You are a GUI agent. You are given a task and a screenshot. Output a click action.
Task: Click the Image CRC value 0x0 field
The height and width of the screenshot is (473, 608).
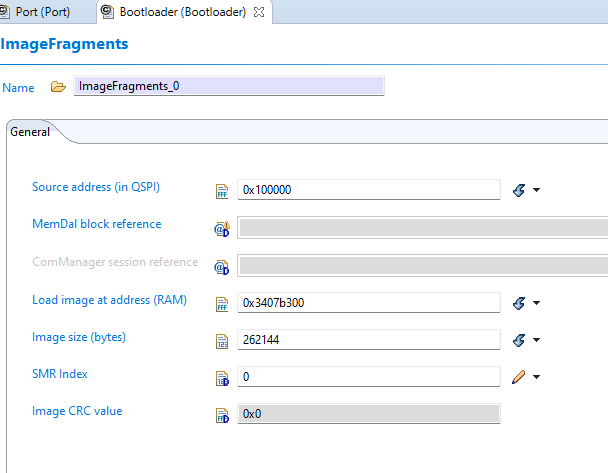(x=368, y=414)
